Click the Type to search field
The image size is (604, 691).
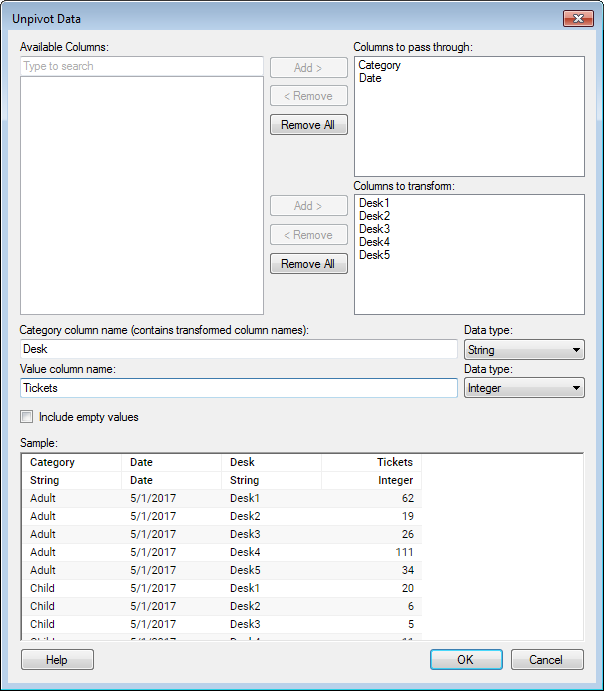click(141, 66)
